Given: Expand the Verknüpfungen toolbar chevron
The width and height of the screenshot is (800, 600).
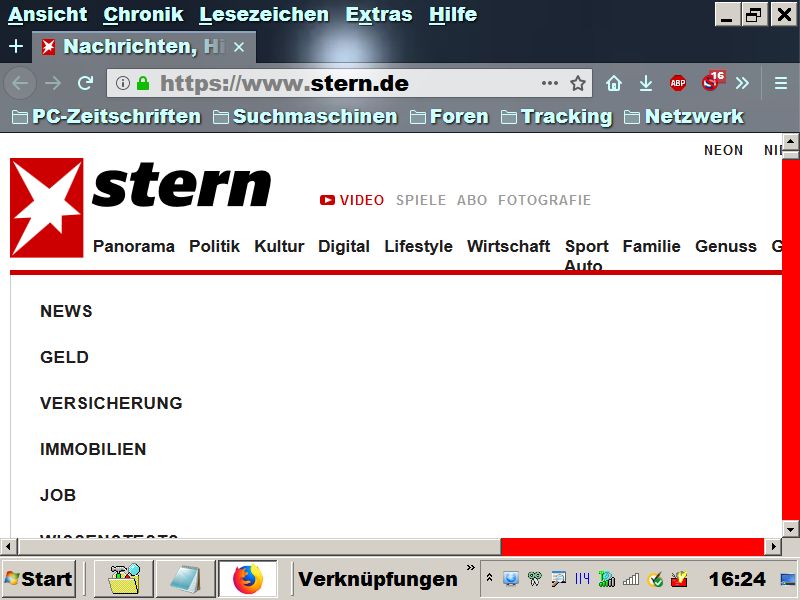Looking at the screenshot, I should point(470,567).
